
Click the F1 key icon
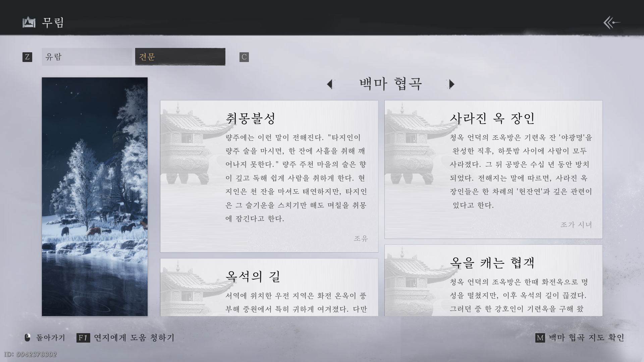click(x=83, y=338)
